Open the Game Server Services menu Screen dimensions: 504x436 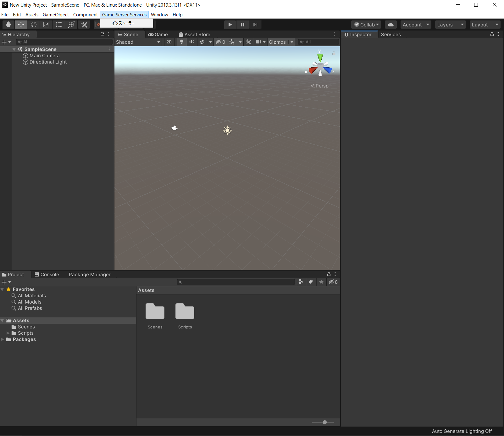tap(124, 14)
